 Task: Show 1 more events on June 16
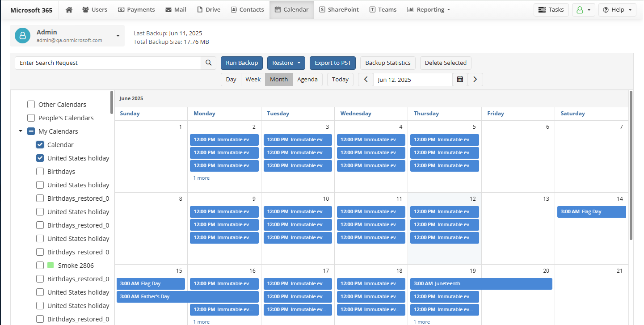pos(201,322)
